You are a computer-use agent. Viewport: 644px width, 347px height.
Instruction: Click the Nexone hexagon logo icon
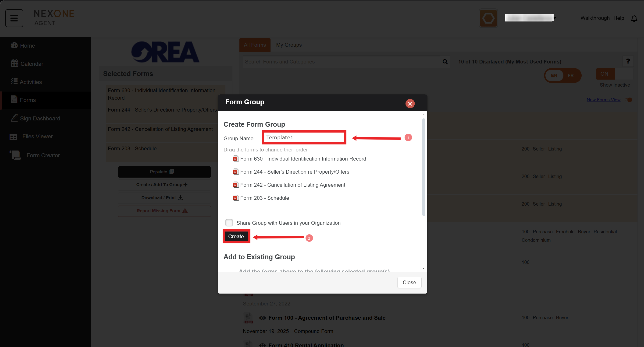(488, 18)
